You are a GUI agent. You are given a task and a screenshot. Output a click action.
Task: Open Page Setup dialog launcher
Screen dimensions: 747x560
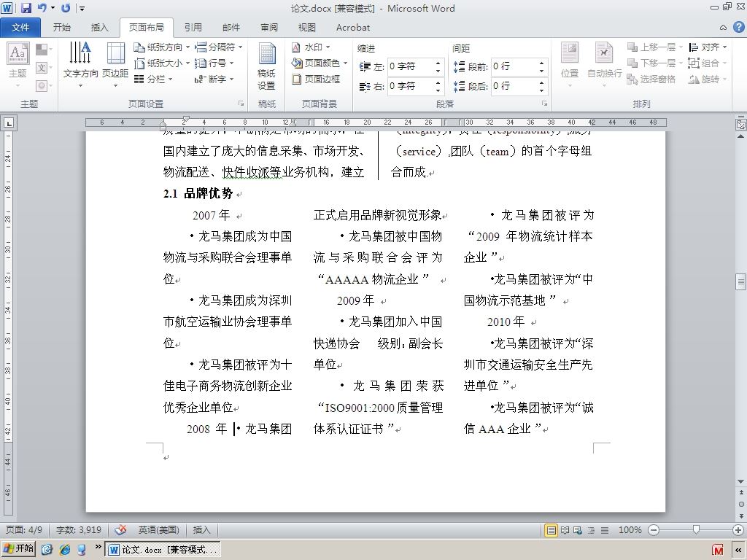[241, 104]
